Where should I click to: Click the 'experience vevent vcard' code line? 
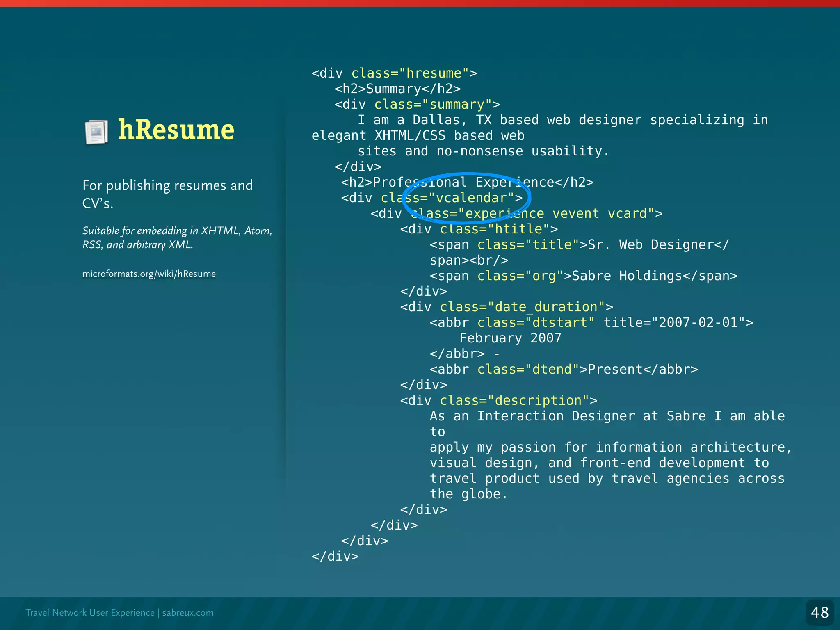516,213
